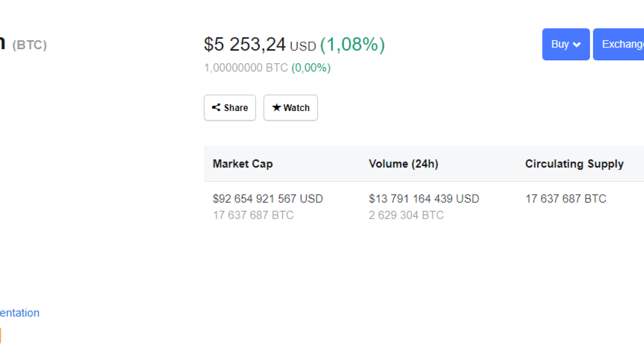644x362 pixels.
Task: Click the green 0,00% BTC change
Action: click(x=311, y=68)
